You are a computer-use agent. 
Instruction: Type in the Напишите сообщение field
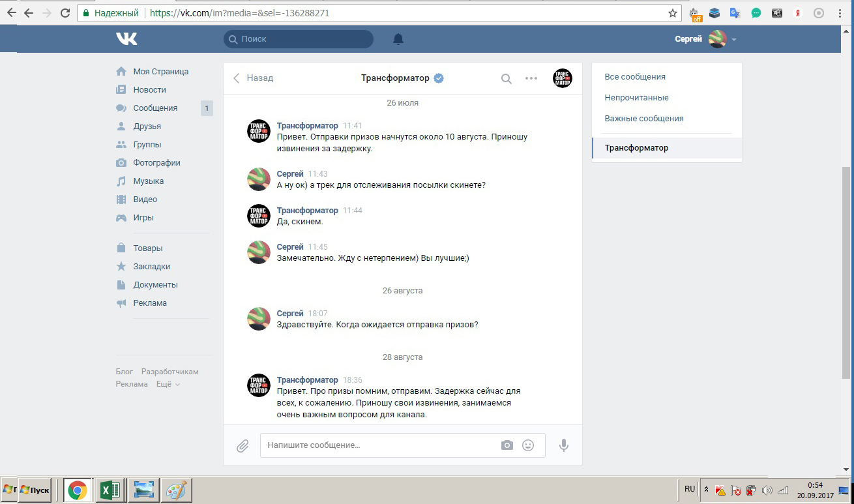coord(378,445)
